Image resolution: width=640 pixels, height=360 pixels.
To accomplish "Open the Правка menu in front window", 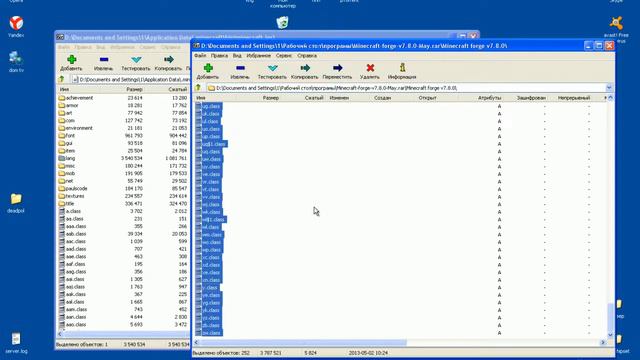I will (x=219, y=56).
